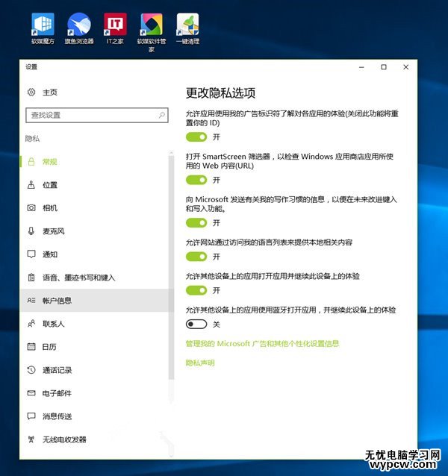Click the clipboard icon beside 语音、墨迹书写和键入
448x476 pixels.
pos(31,277)
